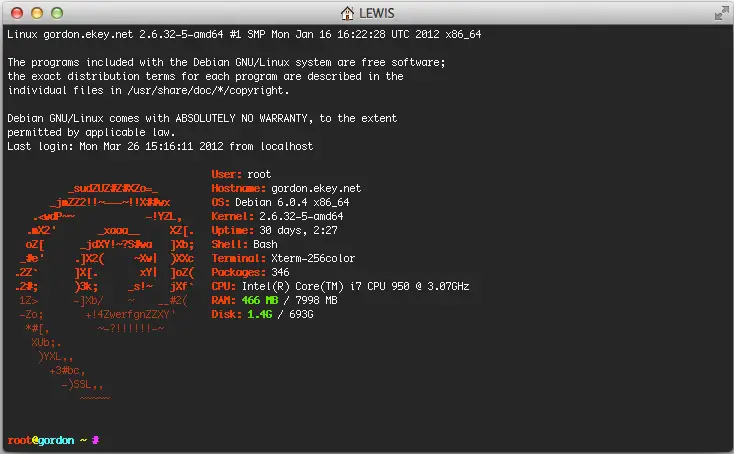Click the LEWIS window title
The height and width of the screenshot is (454, 734).
tap(377, 13)
